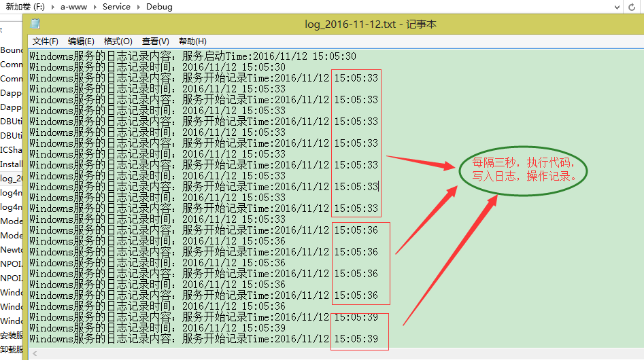Click the last log line ending 15:05:39

[204, 339]
